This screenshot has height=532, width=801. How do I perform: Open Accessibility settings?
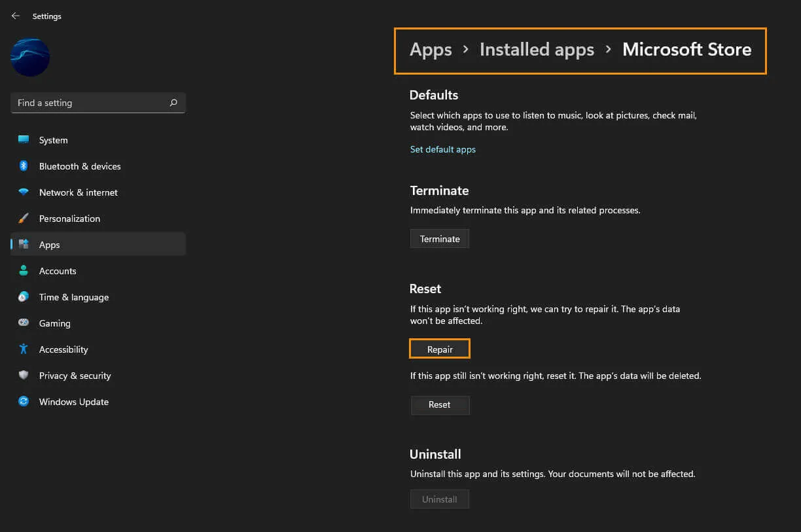pos(98,349)
